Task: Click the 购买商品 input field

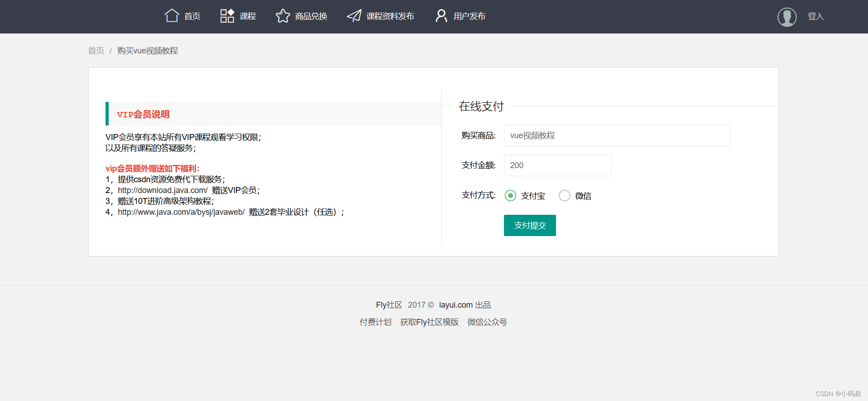Action: click(617, 135)
